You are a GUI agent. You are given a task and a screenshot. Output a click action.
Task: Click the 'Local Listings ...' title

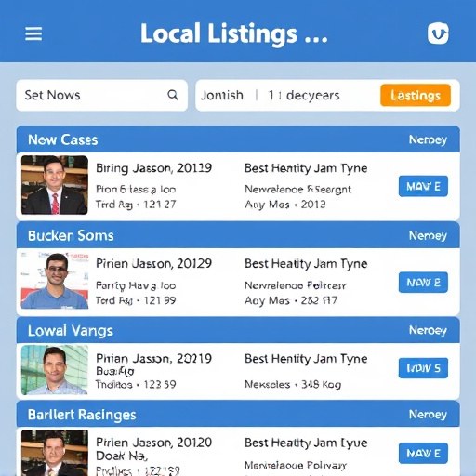coord(234,33)
